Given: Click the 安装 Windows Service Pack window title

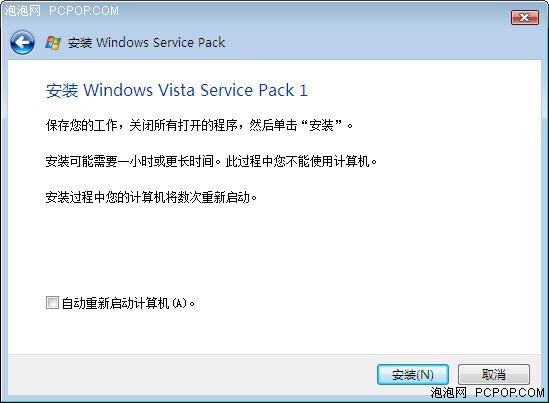Looking at the screenshot, I should pos(146,43).
